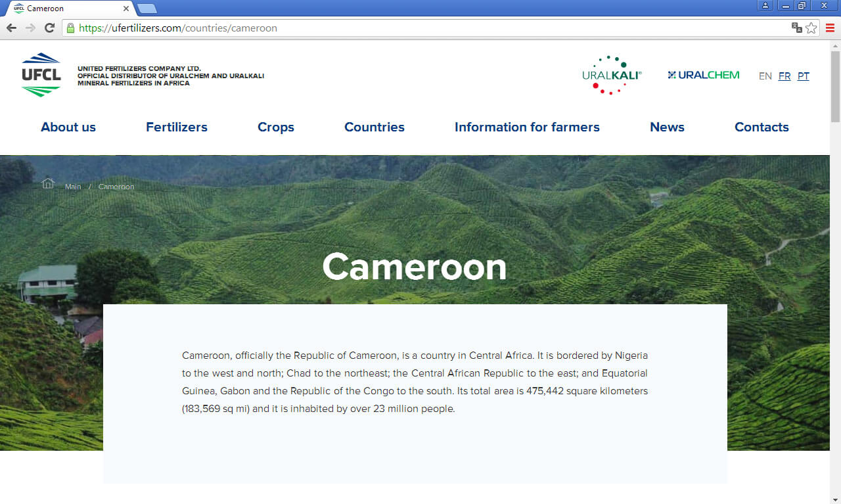
Task: Switch site language to French (FR)
Action: (784, 76)
